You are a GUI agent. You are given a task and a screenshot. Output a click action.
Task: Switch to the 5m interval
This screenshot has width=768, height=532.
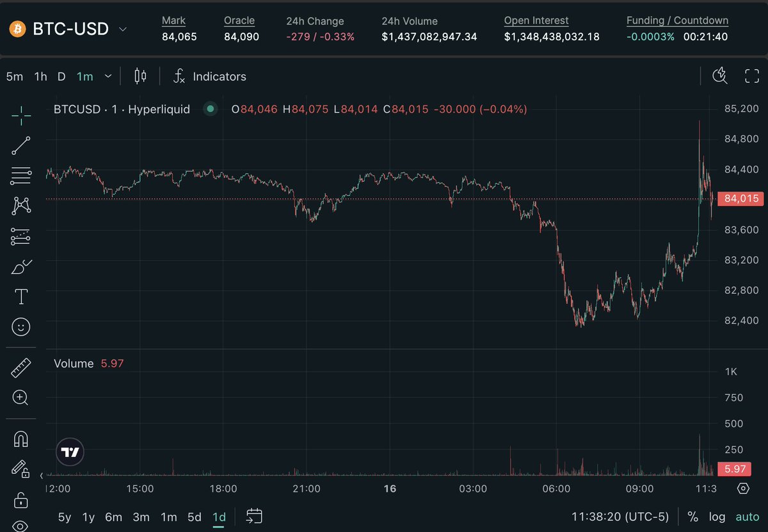tap(14, 76)
